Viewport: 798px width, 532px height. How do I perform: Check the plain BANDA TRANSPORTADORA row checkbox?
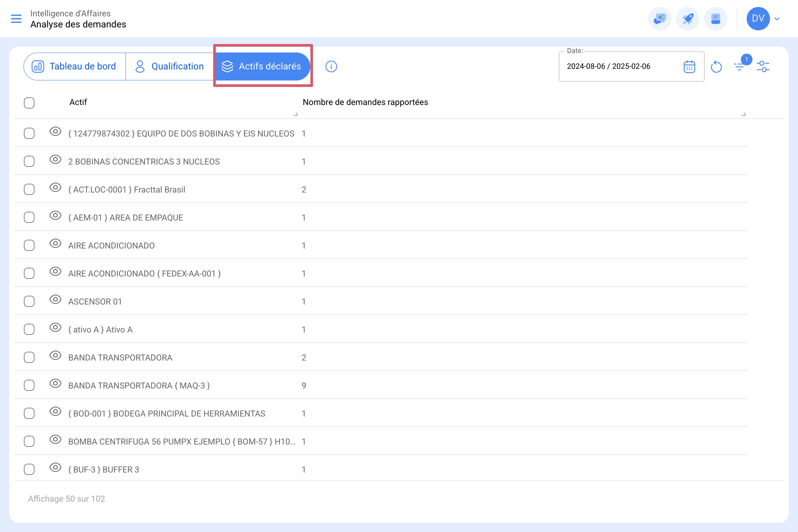click(29, 357)
